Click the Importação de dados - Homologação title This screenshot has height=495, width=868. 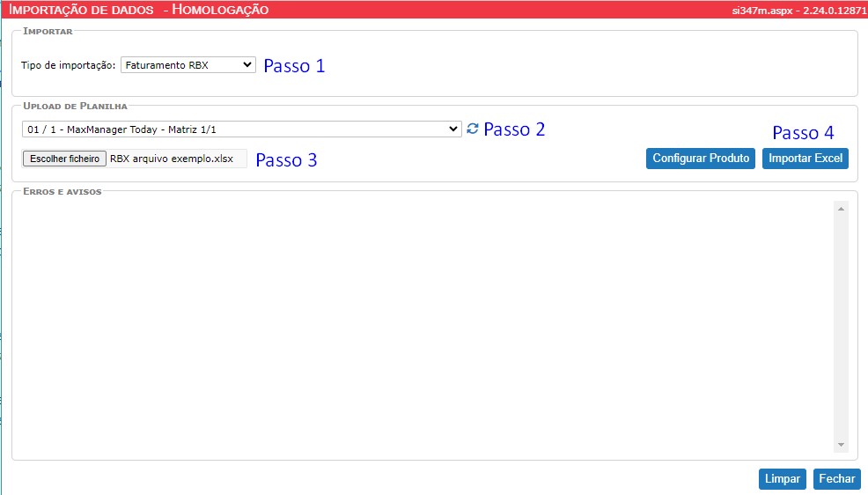tap(139, 10)
